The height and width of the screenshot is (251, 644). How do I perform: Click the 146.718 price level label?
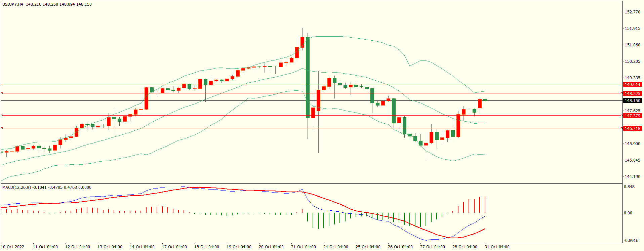click(632, 129)
